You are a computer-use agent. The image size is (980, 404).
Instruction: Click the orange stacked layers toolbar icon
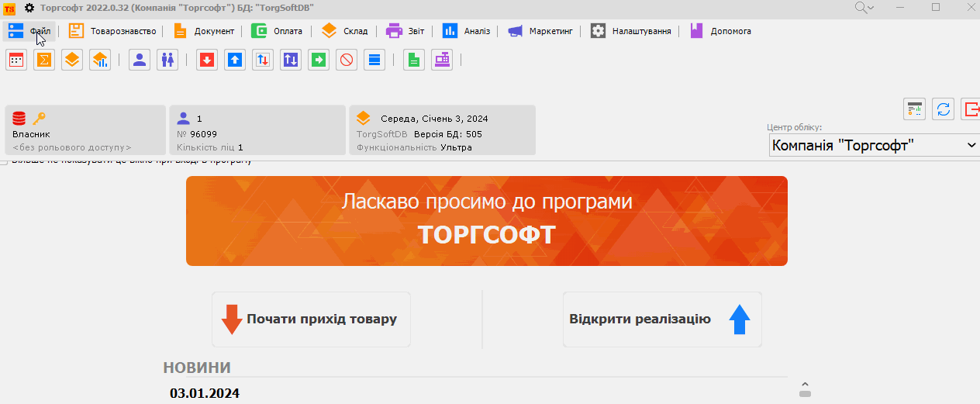click(x=72, y=60)
